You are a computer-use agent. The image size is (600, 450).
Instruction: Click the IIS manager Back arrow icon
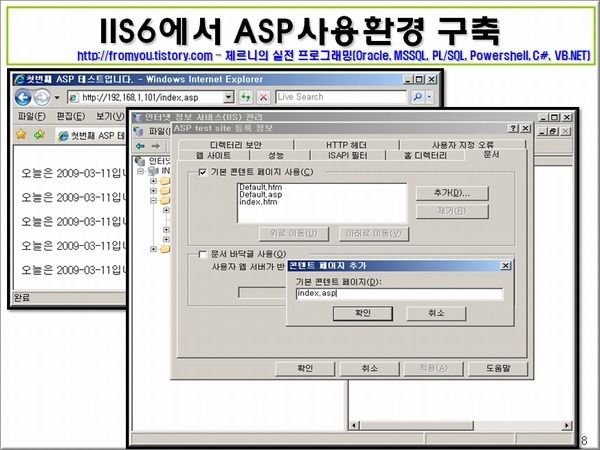140,146
